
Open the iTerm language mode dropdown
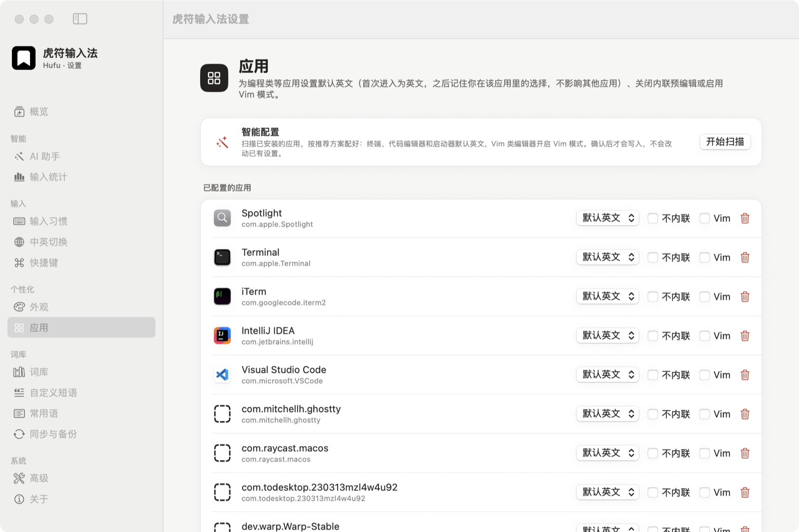tap(608, 296)
